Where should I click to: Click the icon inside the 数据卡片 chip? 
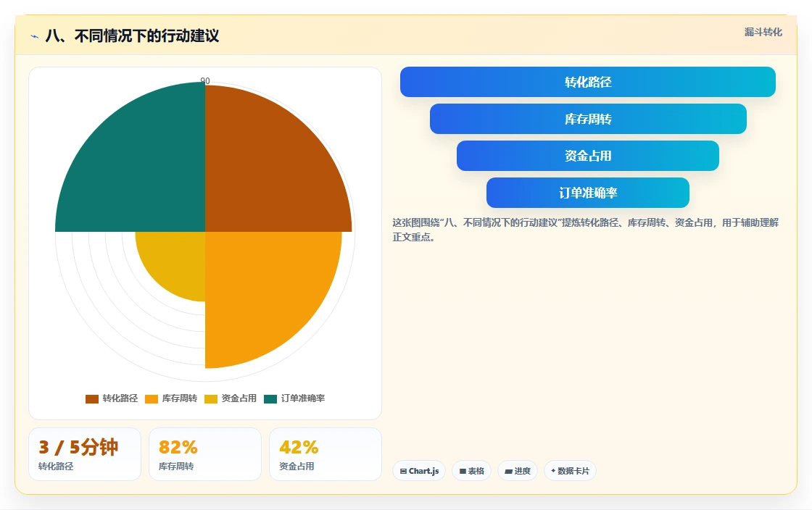pyautogui.click(x=553, y=471)
